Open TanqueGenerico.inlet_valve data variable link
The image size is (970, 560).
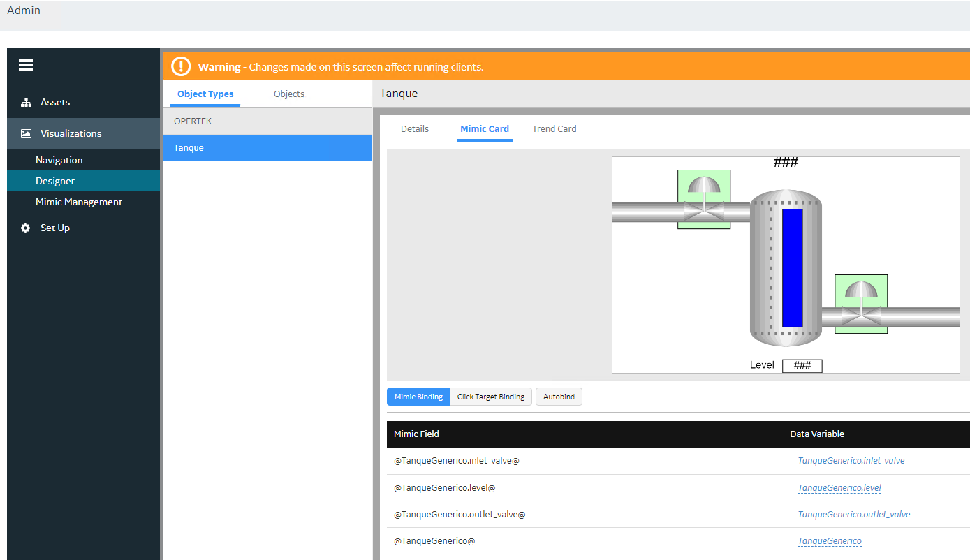pos(851,461)
